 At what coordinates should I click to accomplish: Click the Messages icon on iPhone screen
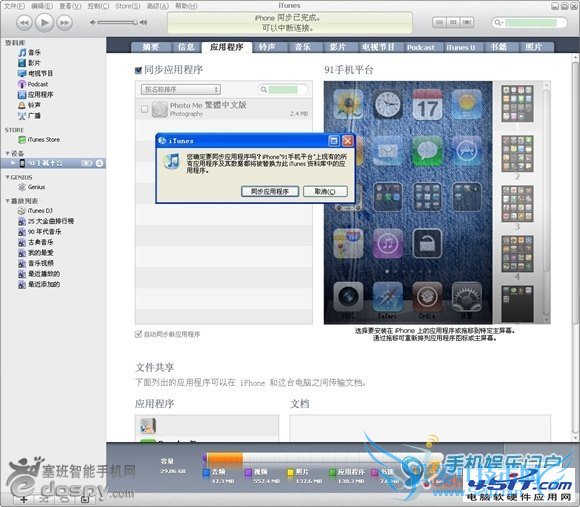coord(427,151)
